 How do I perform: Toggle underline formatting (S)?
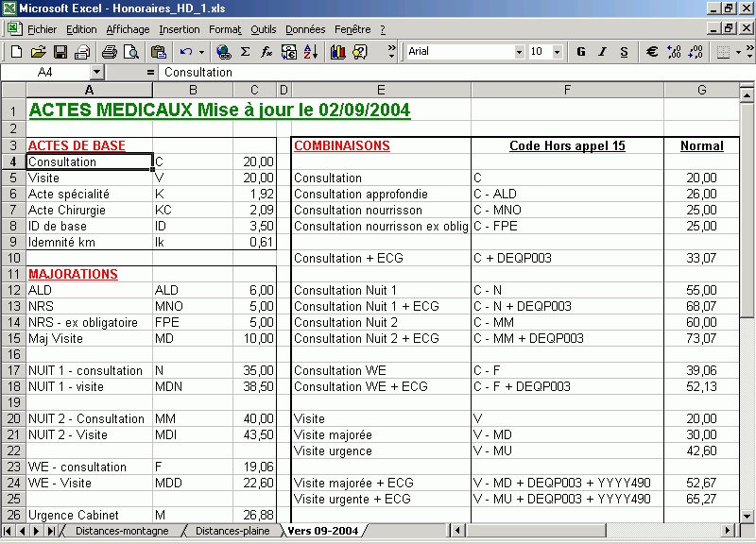[x=625, y=52]
